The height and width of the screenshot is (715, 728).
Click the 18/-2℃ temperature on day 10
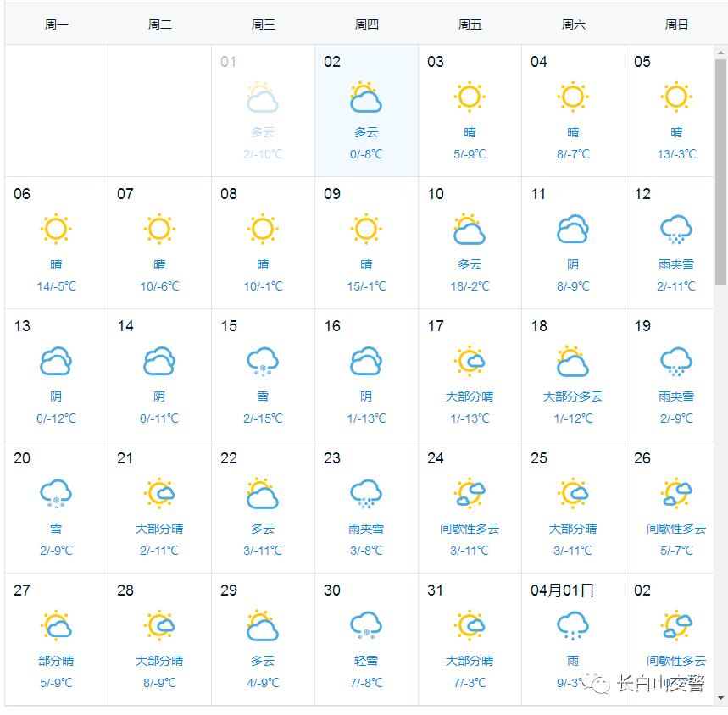470,286
